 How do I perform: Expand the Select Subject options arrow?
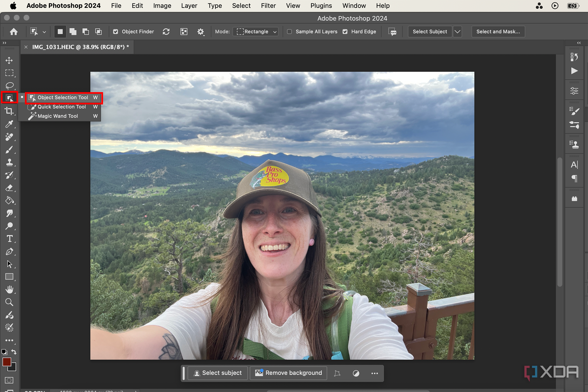point(458,32)
